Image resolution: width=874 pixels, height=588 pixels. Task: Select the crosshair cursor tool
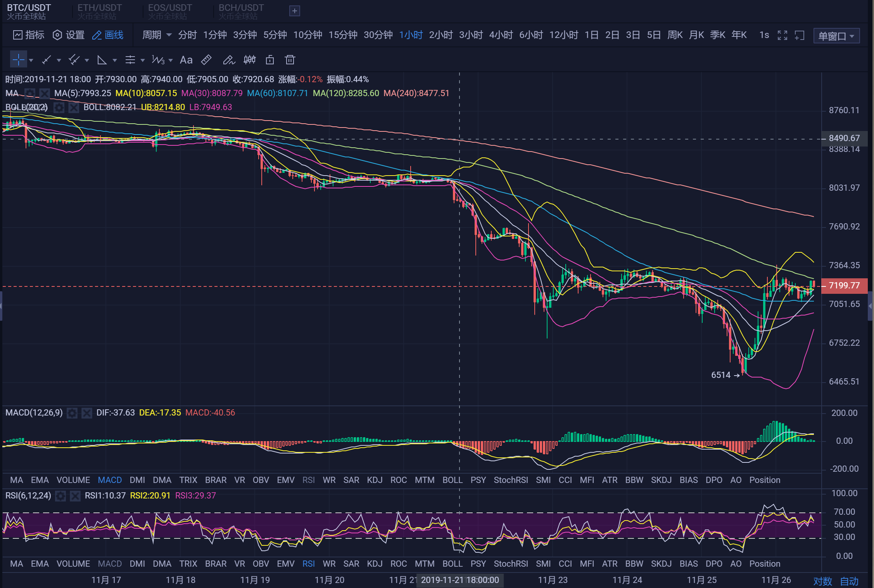pos(18,60)
